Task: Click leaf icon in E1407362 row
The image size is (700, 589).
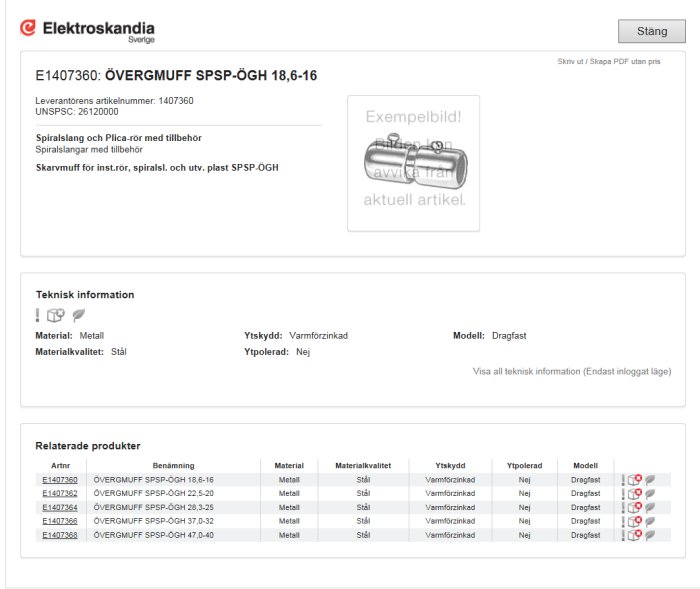Action: coord(650,494)
